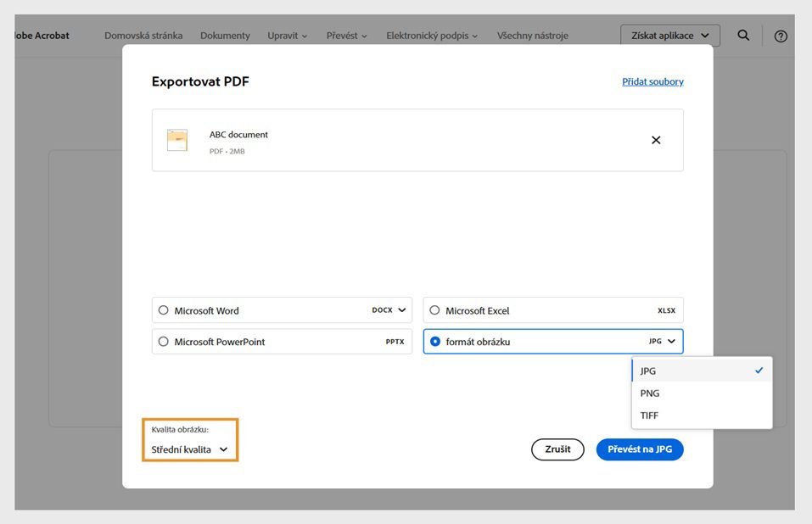
Task: Open the Získat aplikace dropdown button
Action: pos(670,36)
